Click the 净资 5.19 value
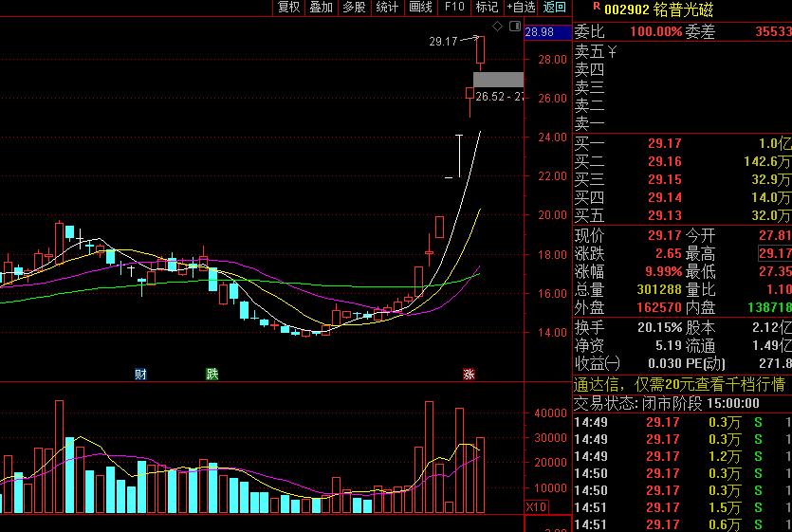The width and height of the screenshot is (792, 532). click(669, 346)
